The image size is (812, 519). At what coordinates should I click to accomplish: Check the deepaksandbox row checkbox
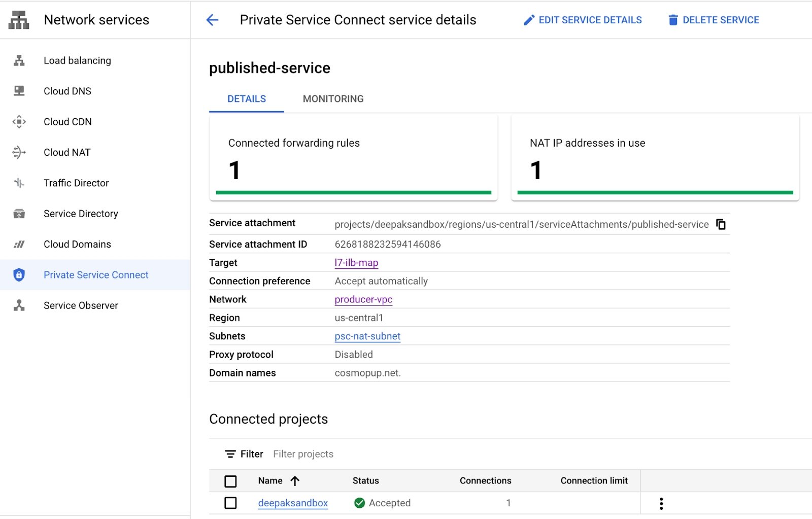[230, 503]
